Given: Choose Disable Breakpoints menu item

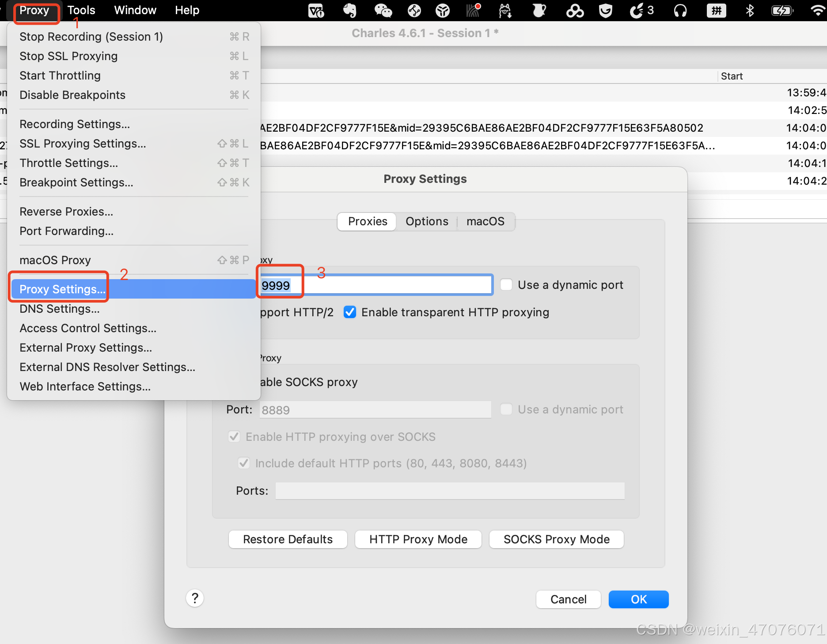Looking at the screenshot, I should click(x=134, y=95).
